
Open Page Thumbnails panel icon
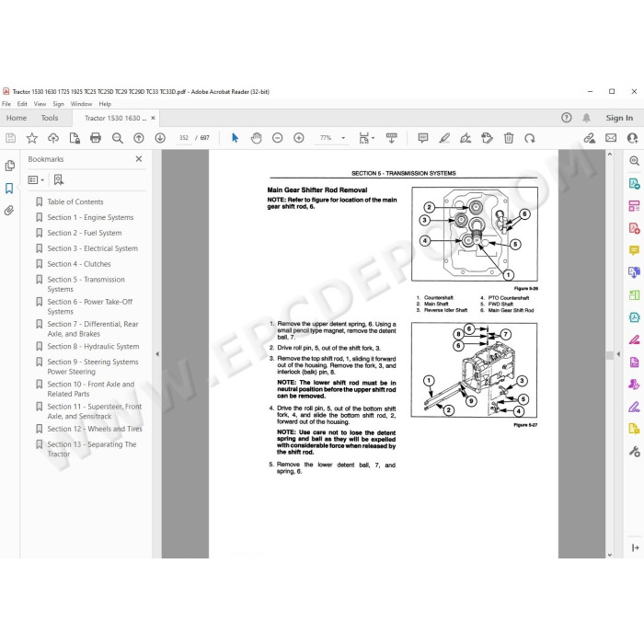(x=9, y=166)
